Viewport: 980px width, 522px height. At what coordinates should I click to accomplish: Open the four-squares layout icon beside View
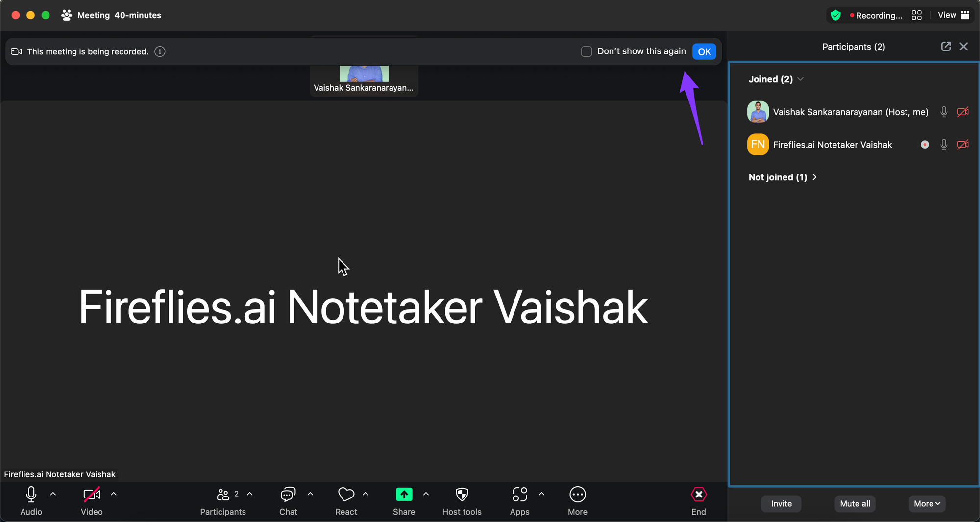click(x=917, y=15)
